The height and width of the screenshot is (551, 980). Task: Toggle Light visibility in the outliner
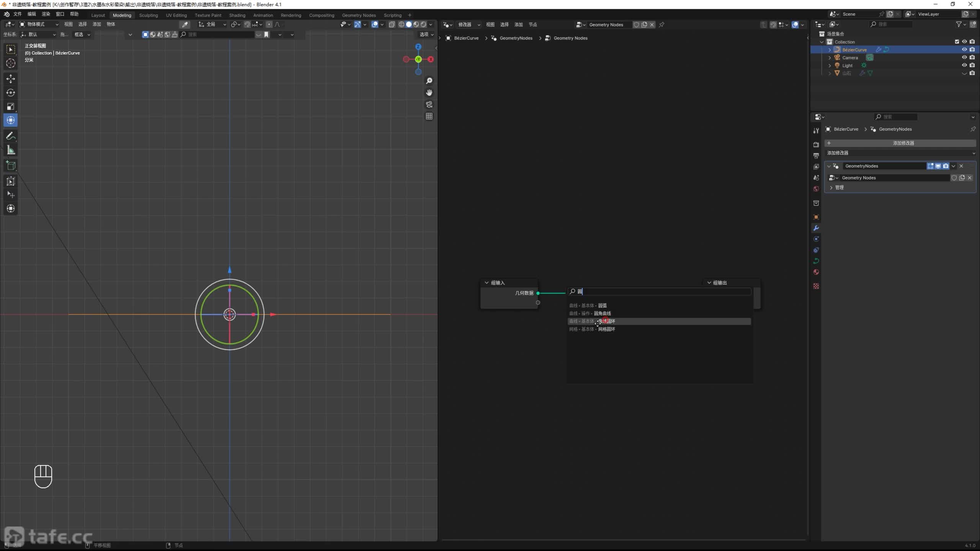click(x=964, y=65)
